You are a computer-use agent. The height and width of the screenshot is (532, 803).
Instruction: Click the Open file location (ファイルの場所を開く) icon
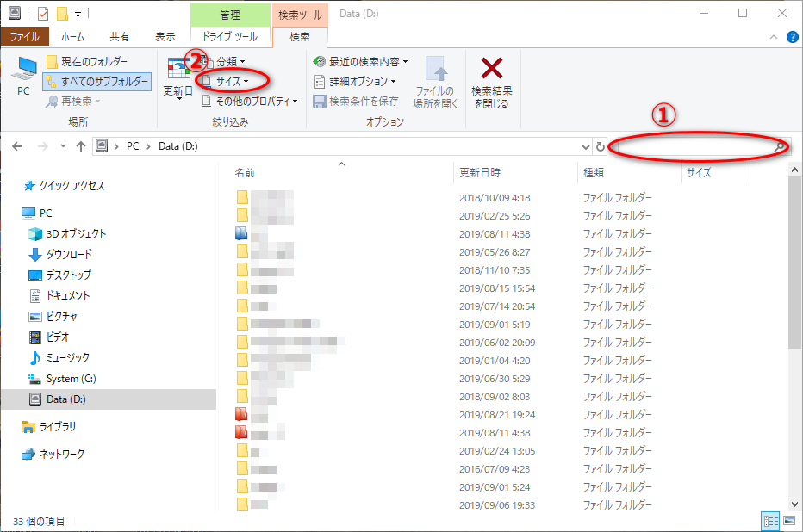435,71
